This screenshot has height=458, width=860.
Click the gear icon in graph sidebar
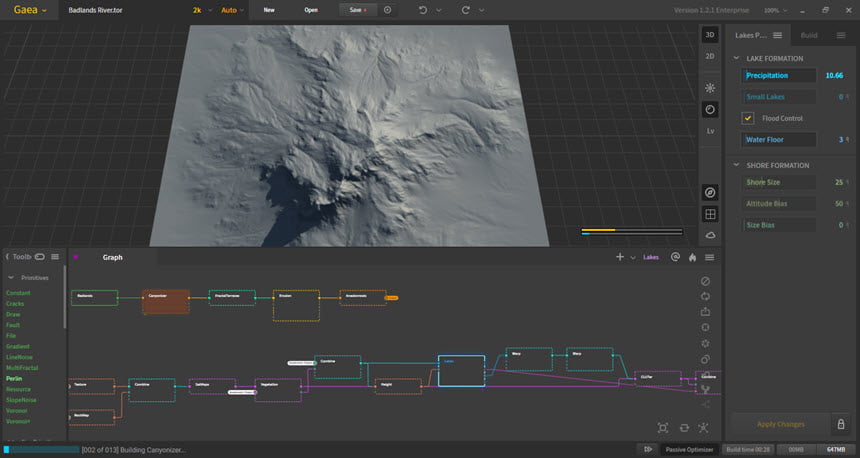click(x=705, y=343)
